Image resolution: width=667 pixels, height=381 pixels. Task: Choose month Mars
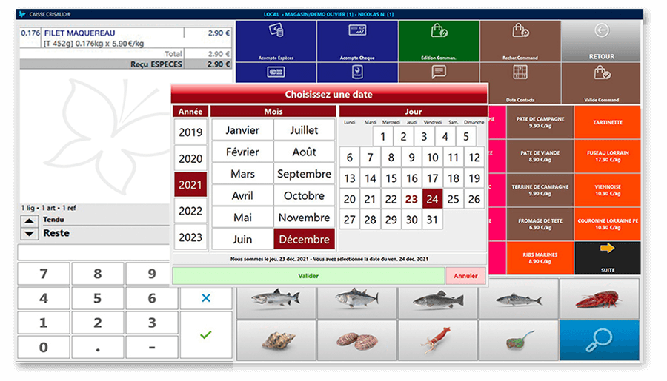click(242, 174)
